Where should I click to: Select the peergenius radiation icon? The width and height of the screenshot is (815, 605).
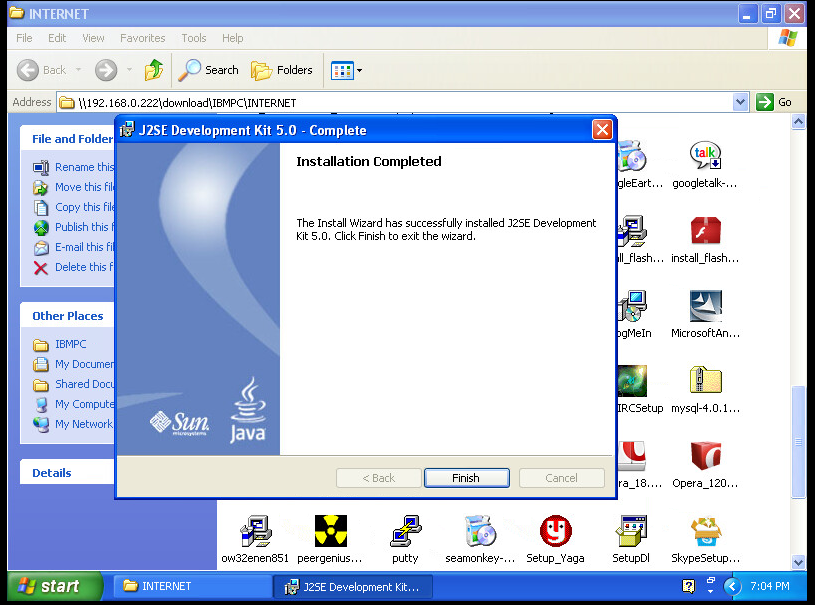(x=331, y=531)
